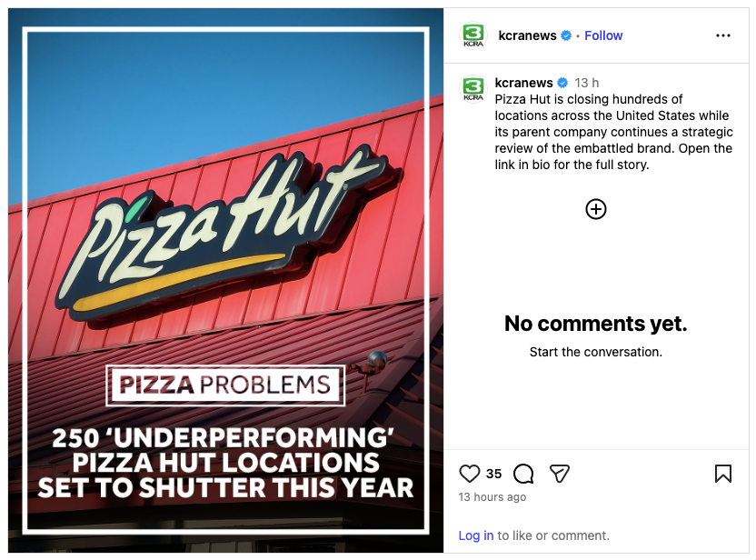This screenshot has width=756, height=560.
Task: Click the KCRA 3 avatar in post header
Action: [473, 35]
